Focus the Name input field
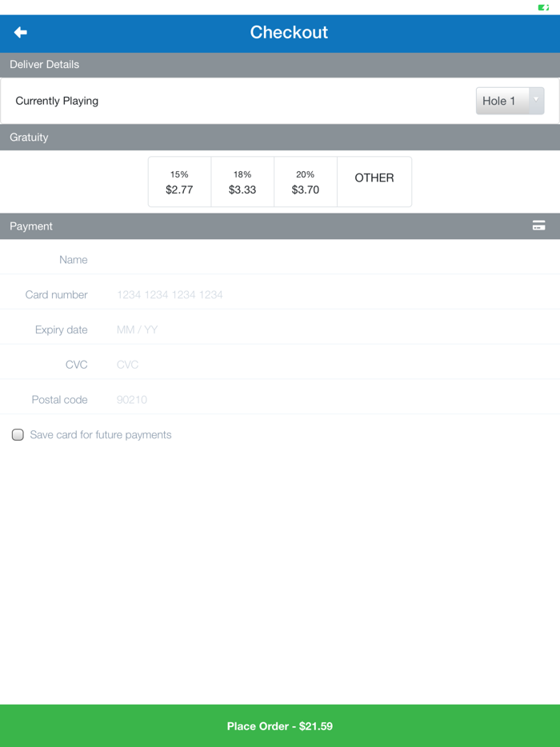This screenshot has height=747, width=560. pyautogui.click(x=334, y=260)
